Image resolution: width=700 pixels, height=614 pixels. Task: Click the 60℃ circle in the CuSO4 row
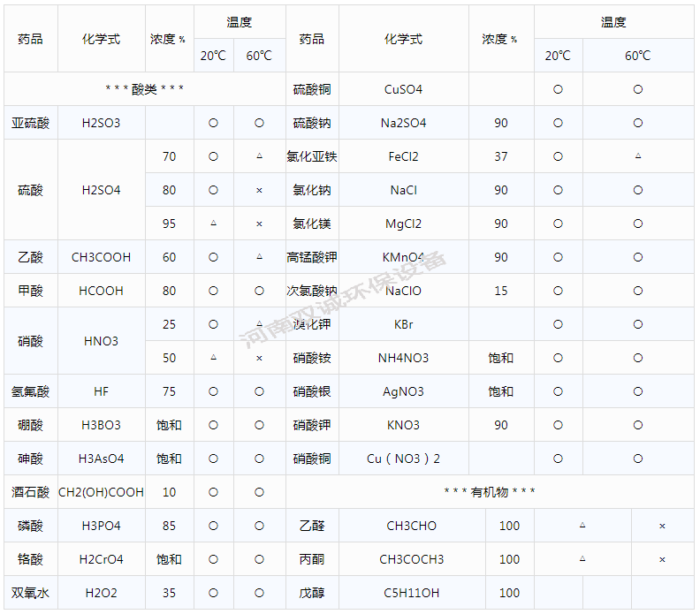click(x=638, y=90)
